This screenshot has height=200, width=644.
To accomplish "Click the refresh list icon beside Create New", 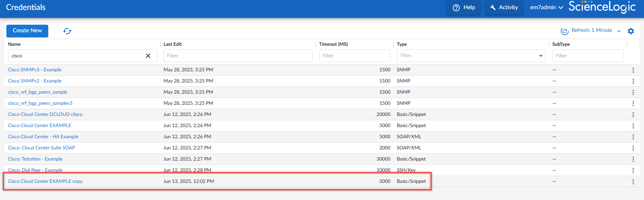I will click(67, 31).
